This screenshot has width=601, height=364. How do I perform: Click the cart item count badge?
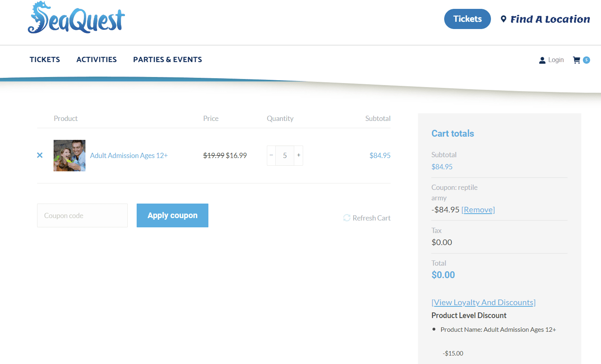[x=586, y=60]
